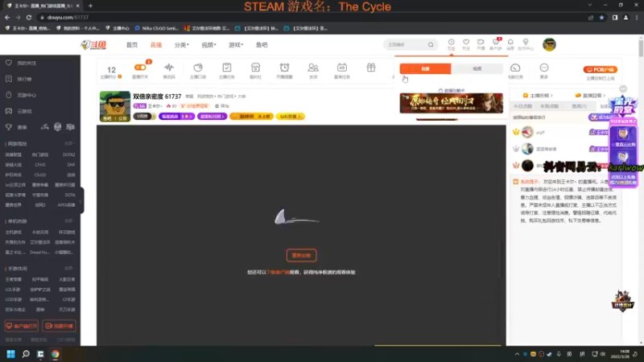Click 重新加载 reload button in player
The image size is (644, 362).
point(301,255)
